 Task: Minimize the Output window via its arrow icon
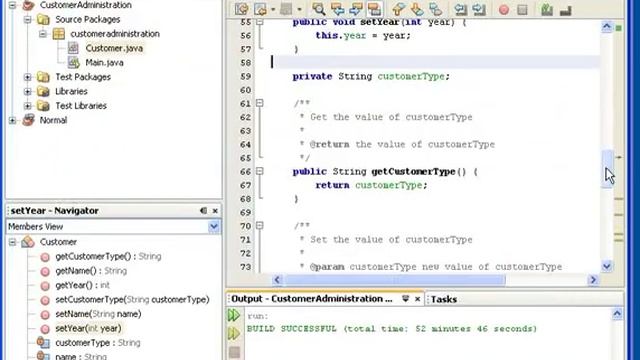405,299
